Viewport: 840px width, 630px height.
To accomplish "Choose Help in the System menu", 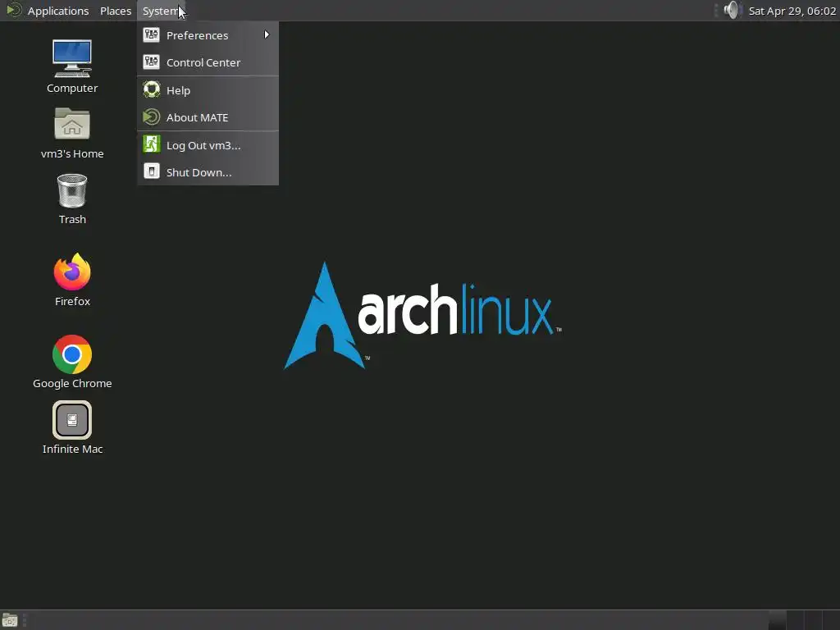I will point(208,90).
